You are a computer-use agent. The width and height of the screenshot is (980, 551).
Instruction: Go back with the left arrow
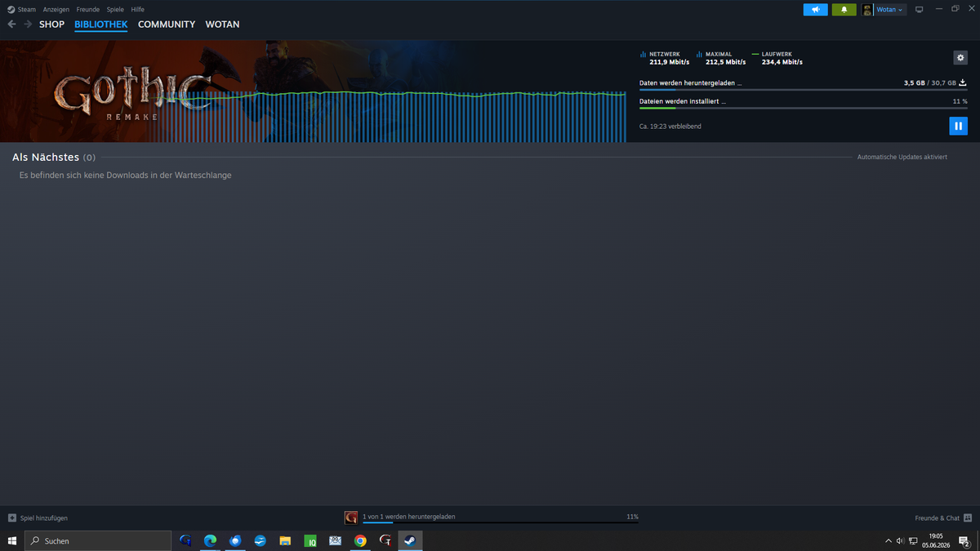pos(11,24)
